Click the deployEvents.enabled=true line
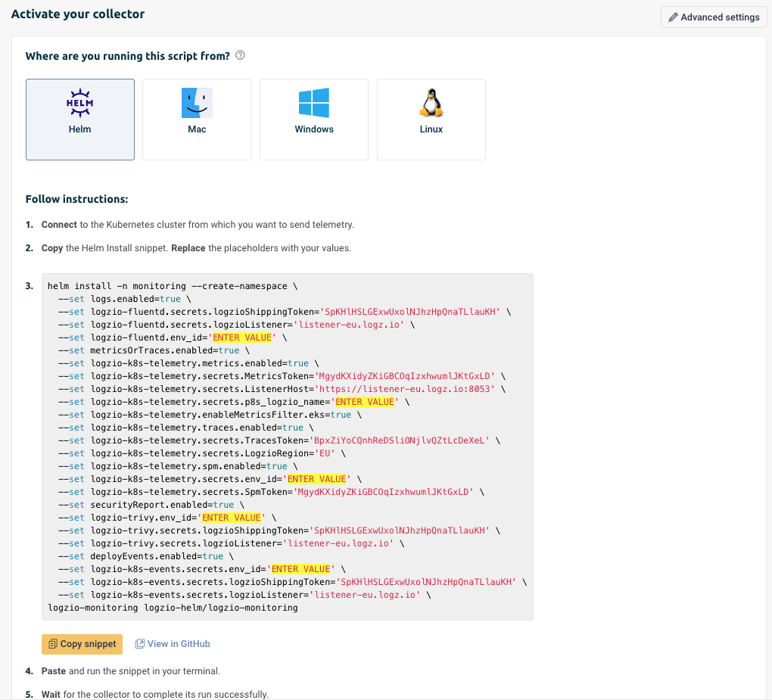The width and height of the screenshot is (772, 700). [x=146, y=556]
